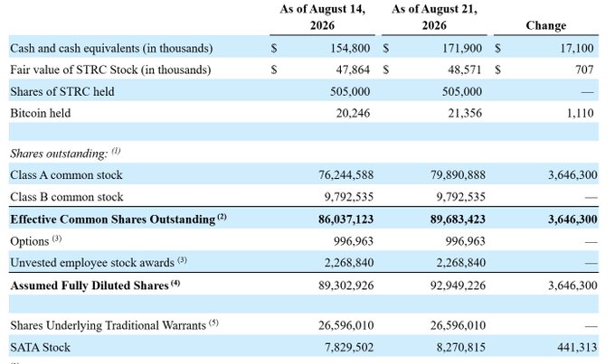Click the Bitcoin change value 1,110
This screenshot has width=615, height=364.
click(x=580, y=113)
